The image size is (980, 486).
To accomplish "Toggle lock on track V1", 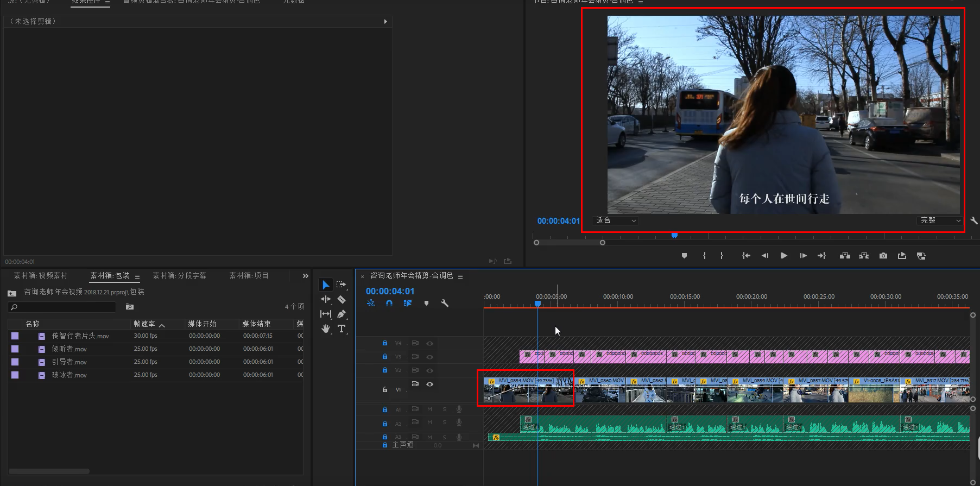I will [x=385, y=389].
